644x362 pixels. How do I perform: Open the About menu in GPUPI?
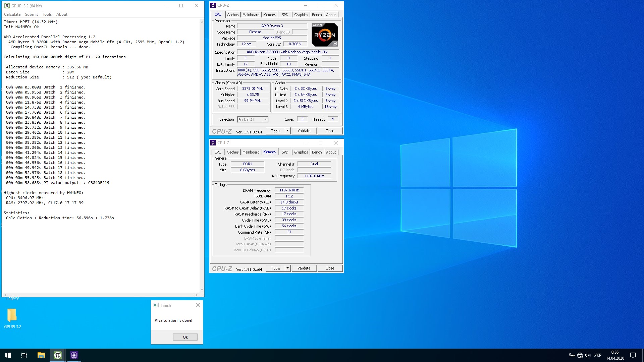click(x=62, y=14)
